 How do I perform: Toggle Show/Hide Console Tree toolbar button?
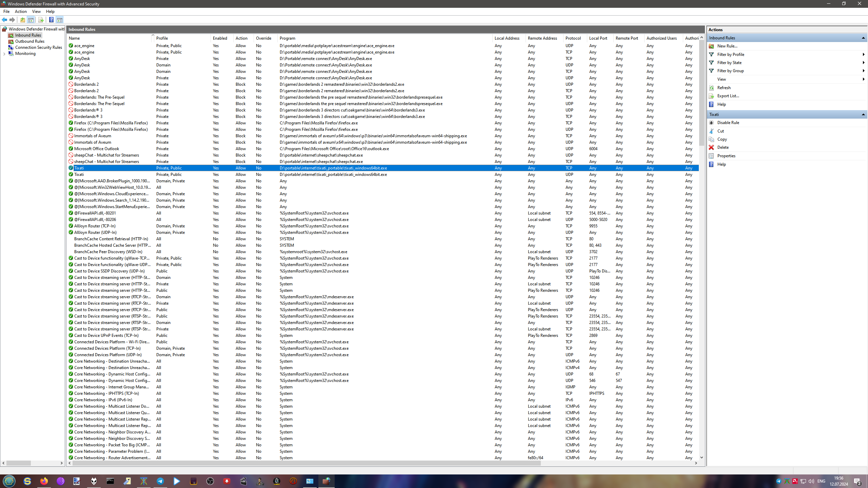click(31, 20)
